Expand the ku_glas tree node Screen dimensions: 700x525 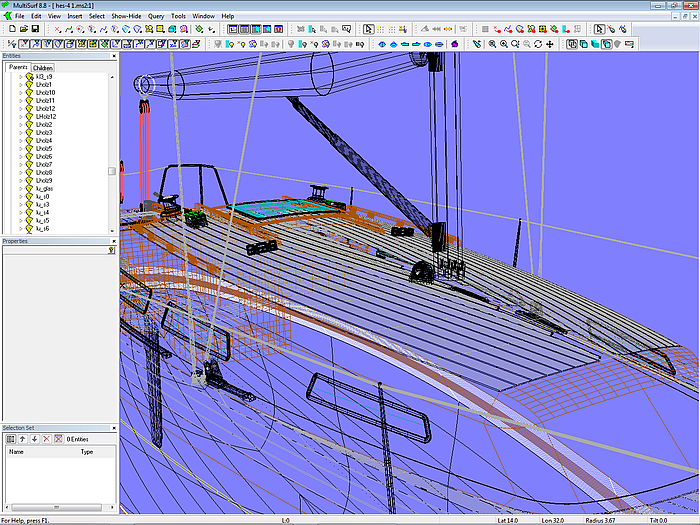(21, 189)
